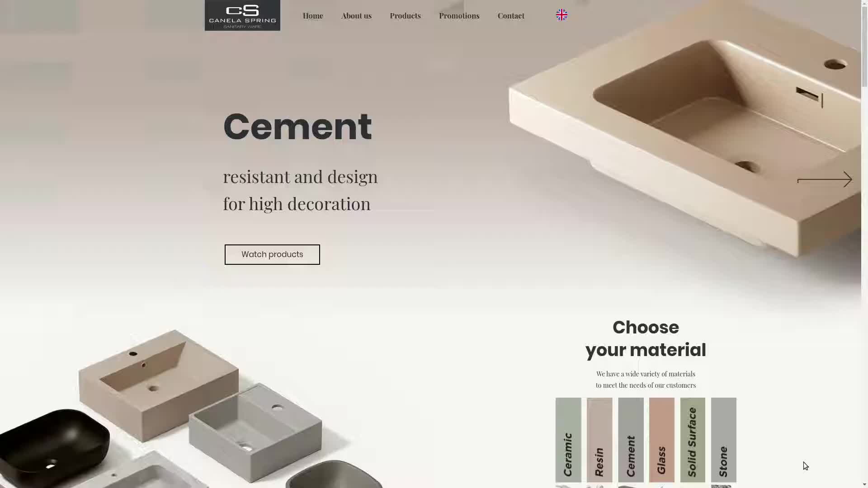Click the Watch products button

tap(273, 254)
